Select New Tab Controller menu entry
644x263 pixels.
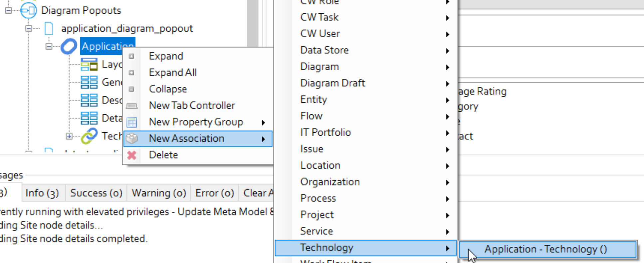192,105
